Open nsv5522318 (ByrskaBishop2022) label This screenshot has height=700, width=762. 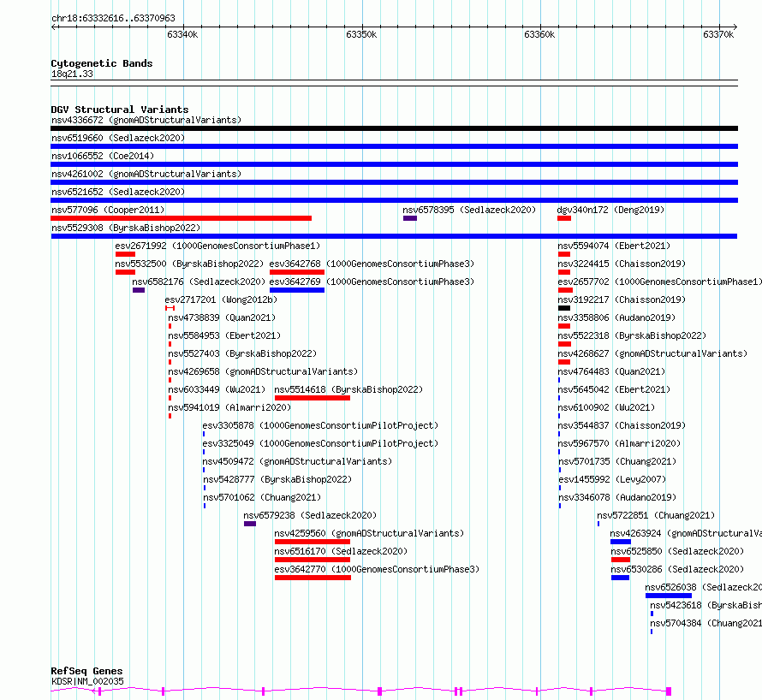point(632,335)
